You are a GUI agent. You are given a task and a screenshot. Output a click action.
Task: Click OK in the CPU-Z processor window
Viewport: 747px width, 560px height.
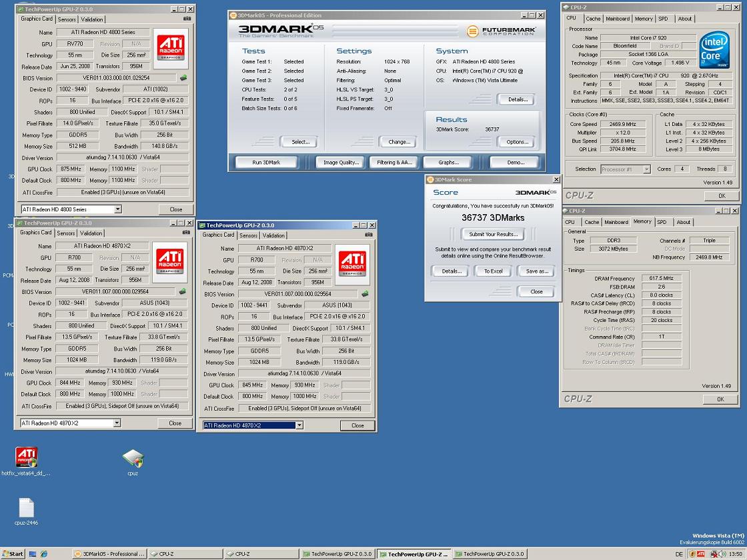click(721, 196)
